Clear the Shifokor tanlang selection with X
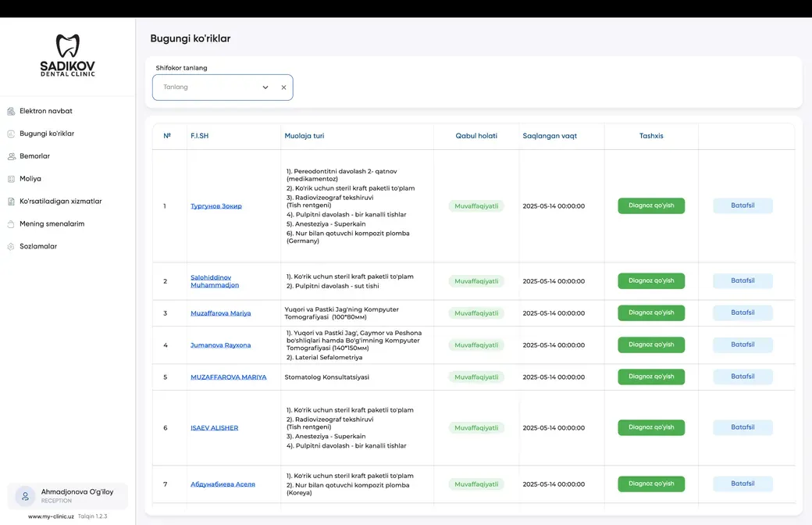Viewport: 812px width, 525px height. tap(283, 87)
